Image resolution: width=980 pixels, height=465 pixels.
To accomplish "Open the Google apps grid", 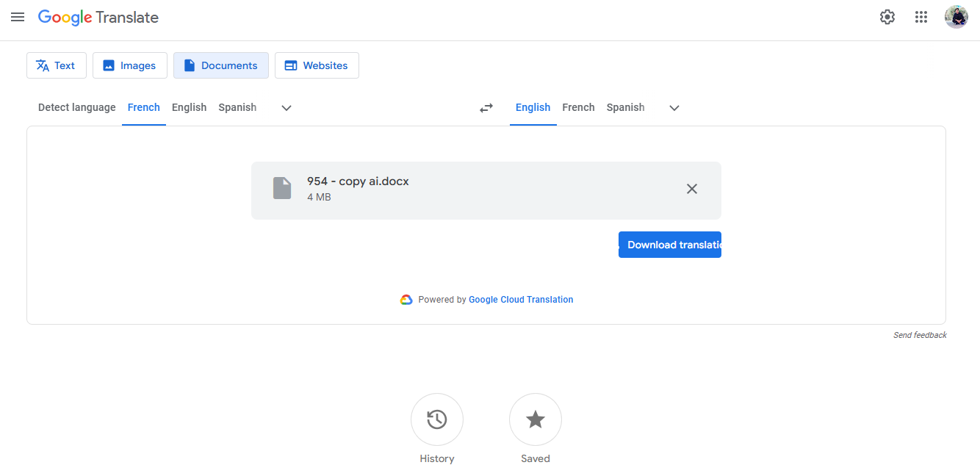I will coord(921,16).
